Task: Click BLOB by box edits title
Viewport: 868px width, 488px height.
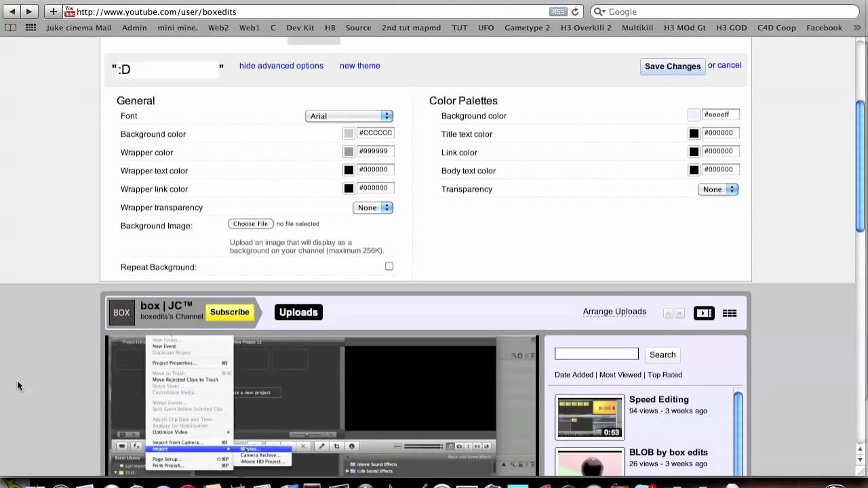Action: (668, 452)
